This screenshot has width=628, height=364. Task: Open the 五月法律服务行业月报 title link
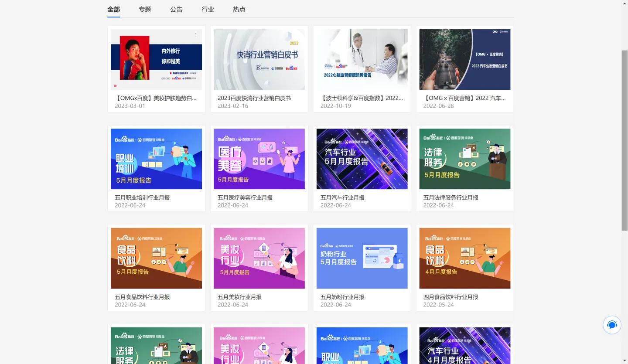click(451, 197)
